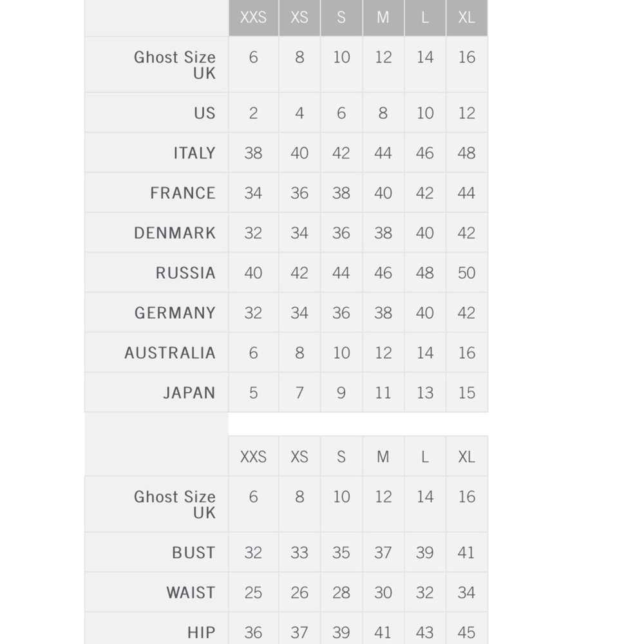This screenshot has height=644, width=644.
Task: Select Russia's XL size value 50
Action: pos(466,273)
